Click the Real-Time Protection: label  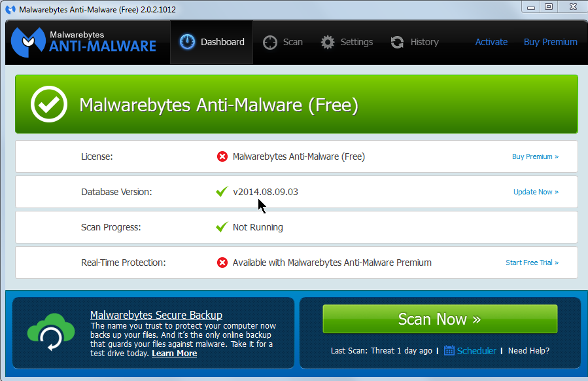click(124, 263)
